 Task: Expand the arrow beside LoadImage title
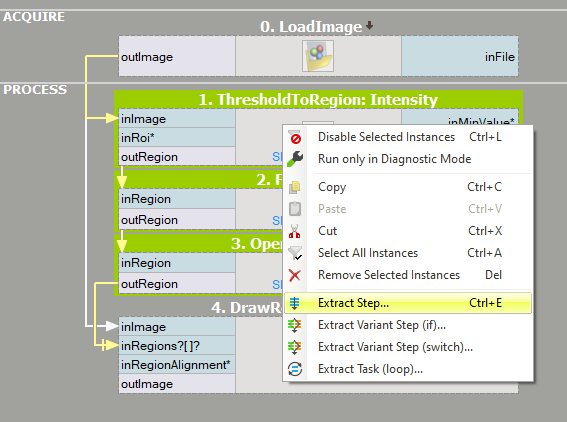pos(369,26)
